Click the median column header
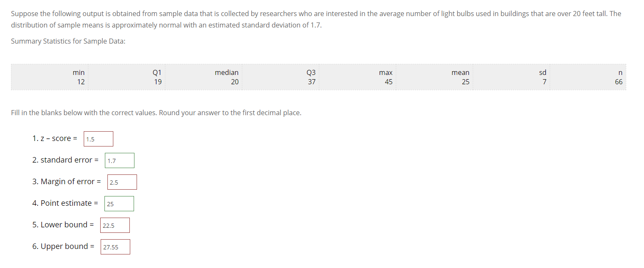The width and height of the screenshot is (644, 268). click(x=227, y=72)
